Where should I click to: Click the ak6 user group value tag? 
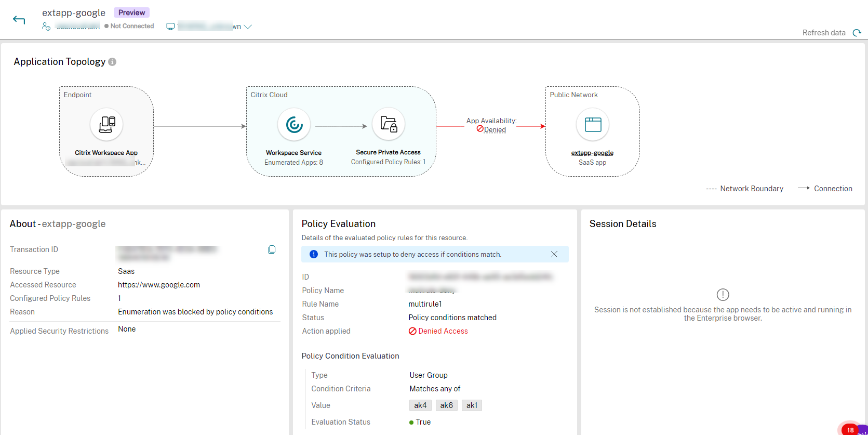coord(446,405)
